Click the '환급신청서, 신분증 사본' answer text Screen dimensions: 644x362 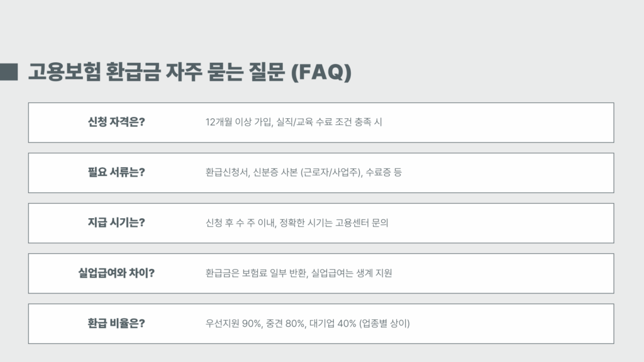click(x=252, y=172)
